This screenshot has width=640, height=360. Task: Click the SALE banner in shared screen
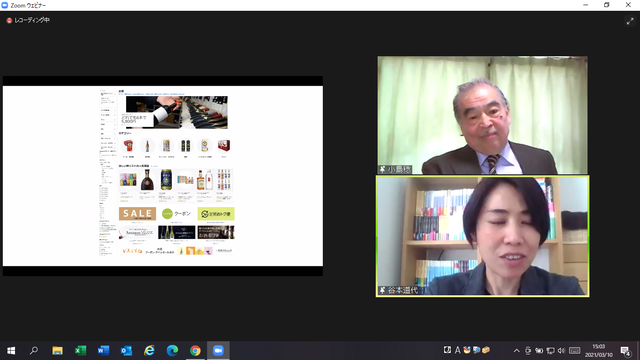(x=138, y=213)
